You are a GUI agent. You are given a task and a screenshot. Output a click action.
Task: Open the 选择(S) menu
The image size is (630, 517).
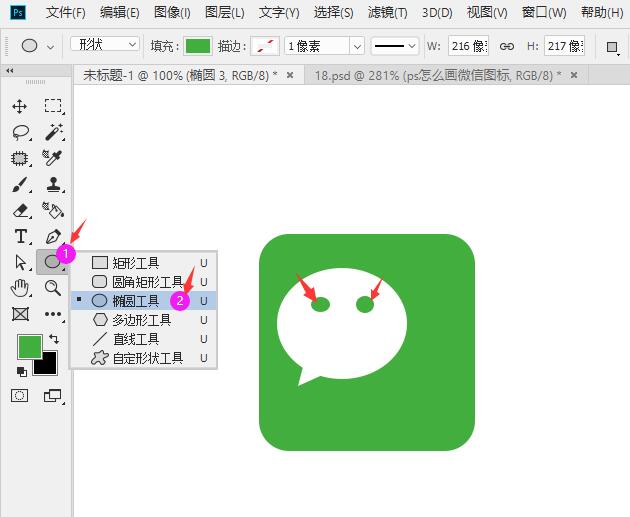333,12
